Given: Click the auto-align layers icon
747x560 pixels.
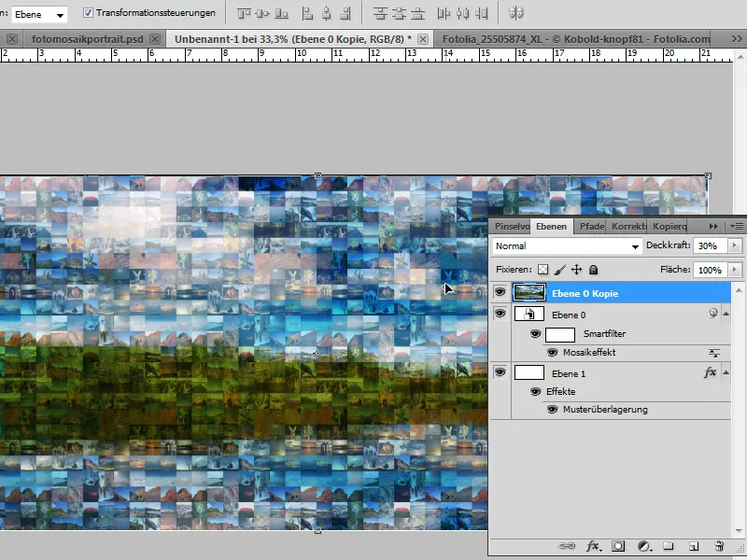Looking at the screenshot, I should [x=516, y=13].
